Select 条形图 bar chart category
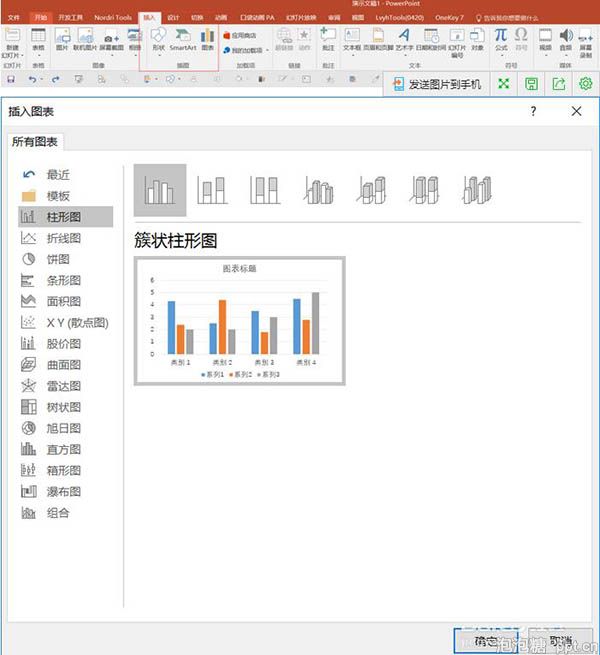 66,280
